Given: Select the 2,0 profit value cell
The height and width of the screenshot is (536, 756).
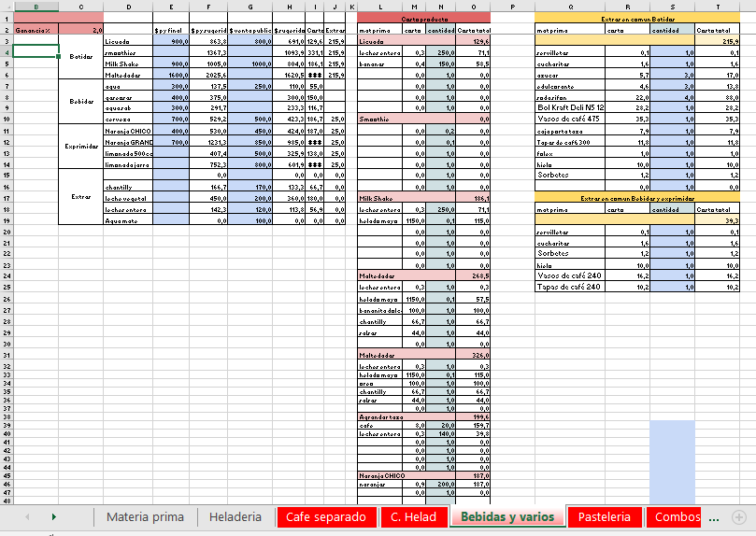Looking at the screenshot, I should click(x=81, y=30).
